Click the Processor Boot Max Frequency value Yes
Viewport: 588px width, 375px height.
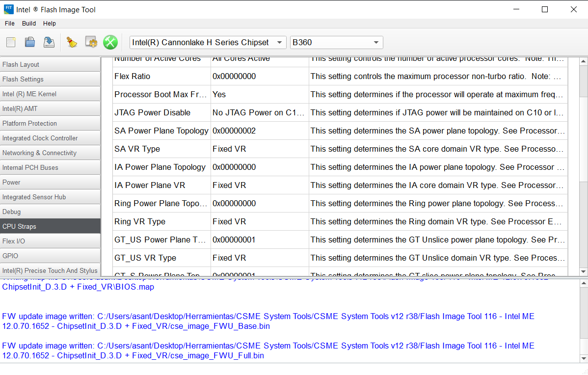[x=260, y=95]
